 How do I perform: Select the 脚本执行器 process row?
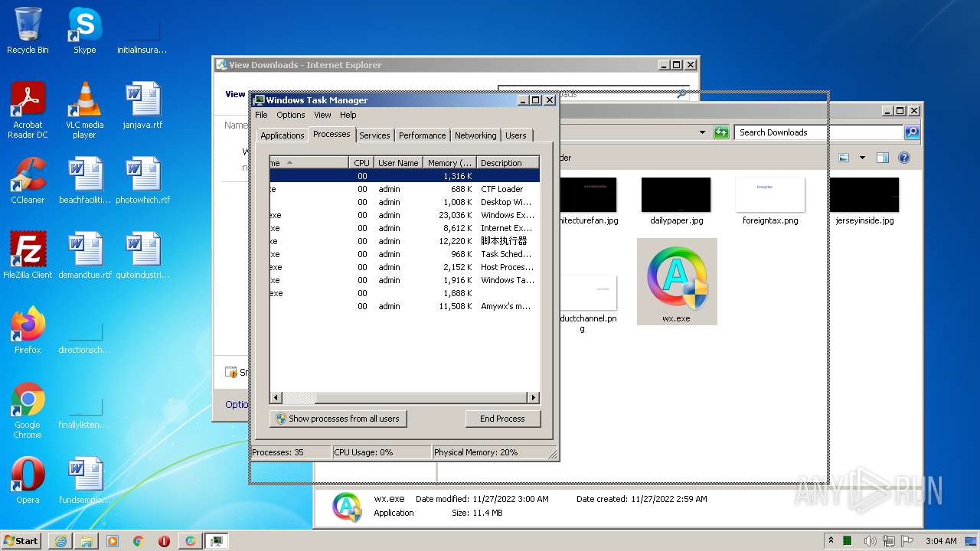404,241
